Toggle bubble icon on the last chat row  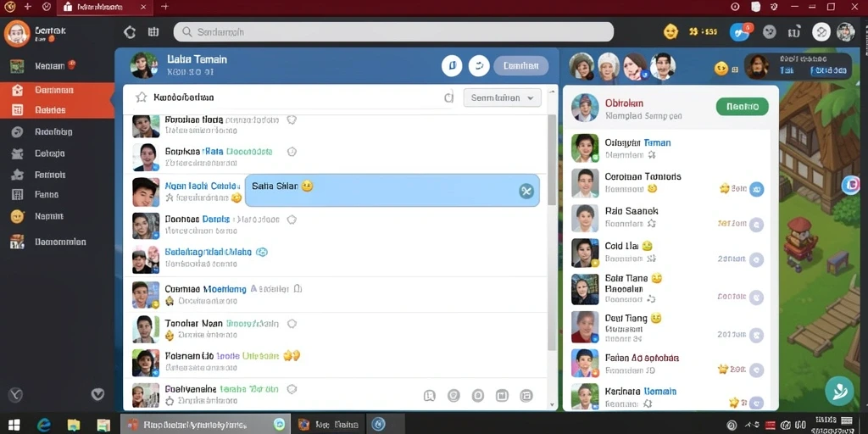(x=292, y=389)
